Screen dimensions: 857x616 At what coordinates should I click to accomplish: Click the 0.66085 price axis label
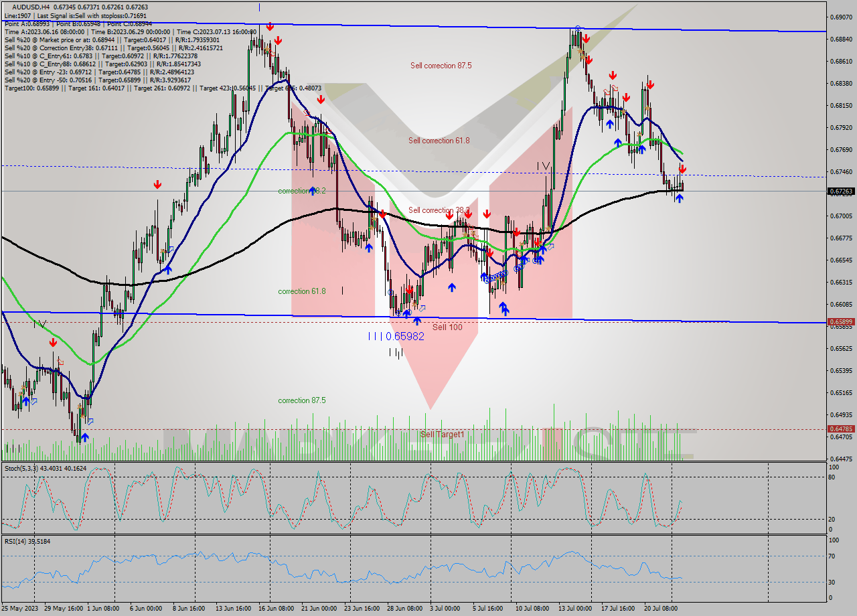[x=841, y=304]
